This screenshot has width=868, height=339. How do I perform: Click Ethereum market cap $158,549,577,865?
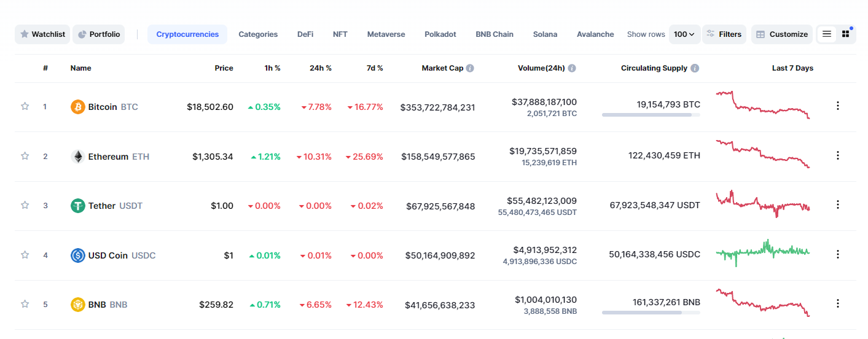[x=438, y=157]
